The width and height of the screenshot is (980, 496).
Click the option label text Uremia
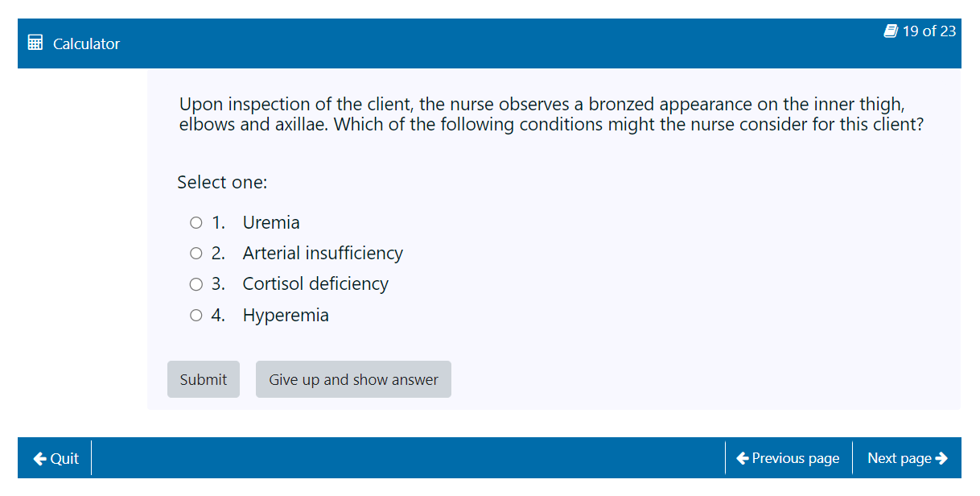(271, 222)
